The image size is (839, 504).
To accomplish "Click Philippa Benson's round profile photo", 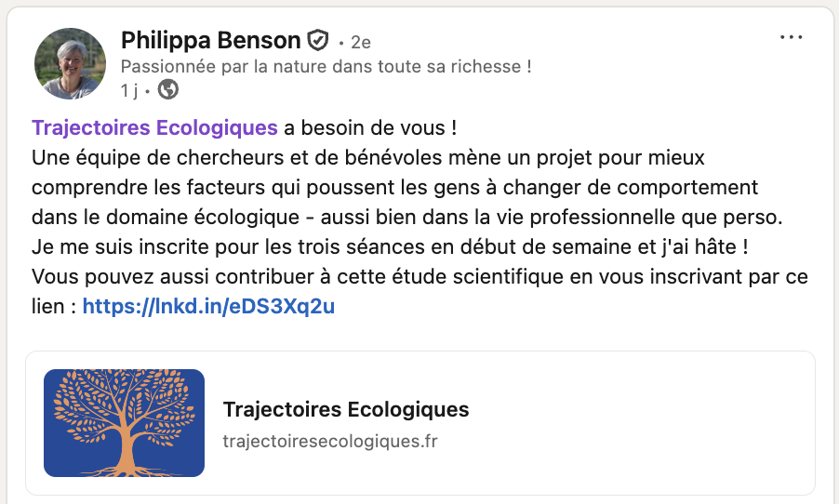I will click(70, 63).
